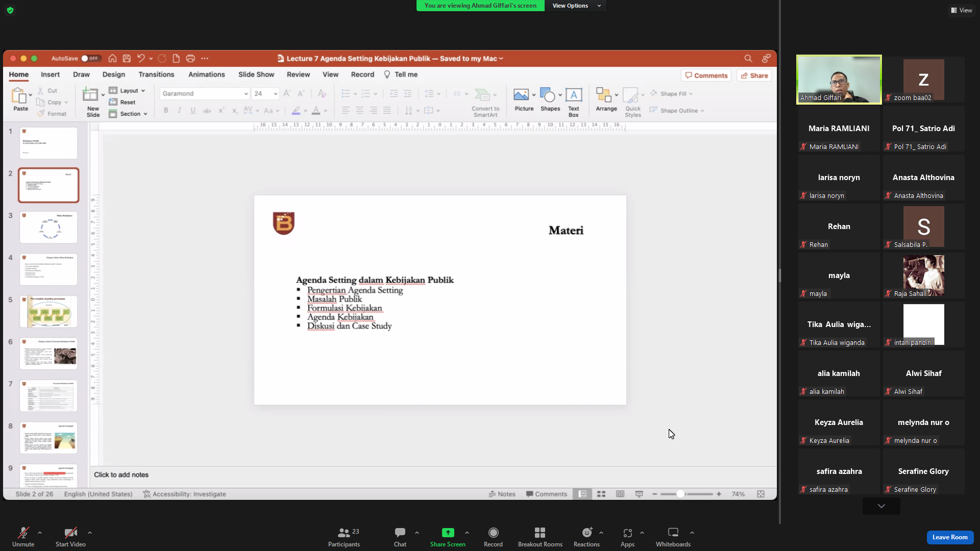Expand Shape Fill dropdown
Viewport: 980px width, 551px height.
691,94
